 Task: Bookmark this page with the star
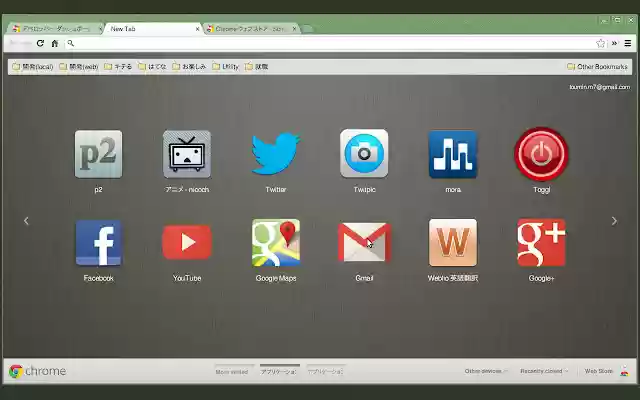click(600, 43)
